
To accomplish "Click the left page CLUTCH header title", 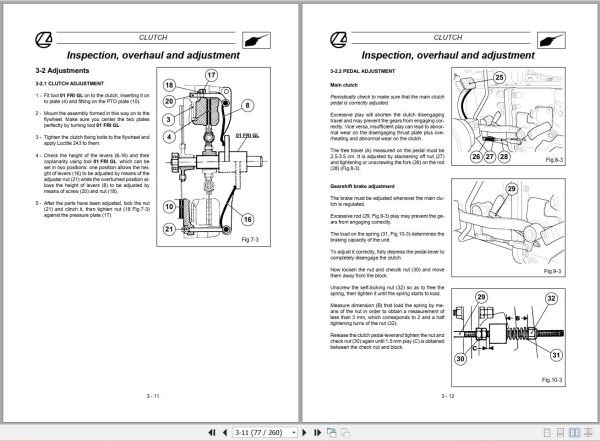I will coord(153,38).
